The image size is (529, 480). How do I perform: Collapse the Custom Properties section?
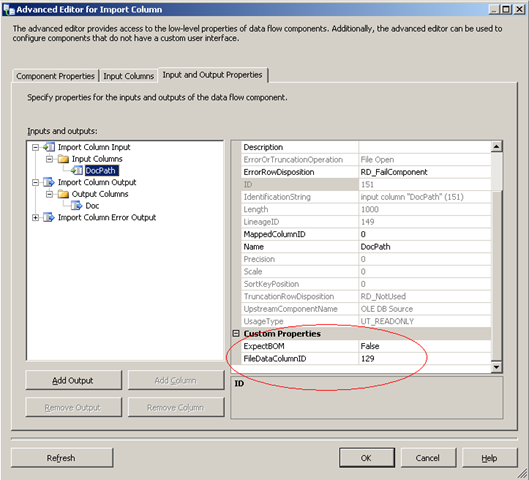pyautogui.click(x=236, y=334)
